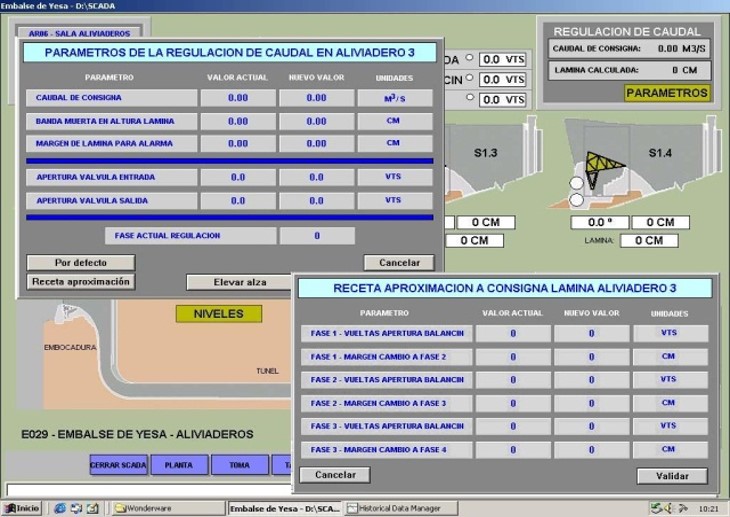Cancel the Parametros de la Regulacion dialog

point(399,263)
